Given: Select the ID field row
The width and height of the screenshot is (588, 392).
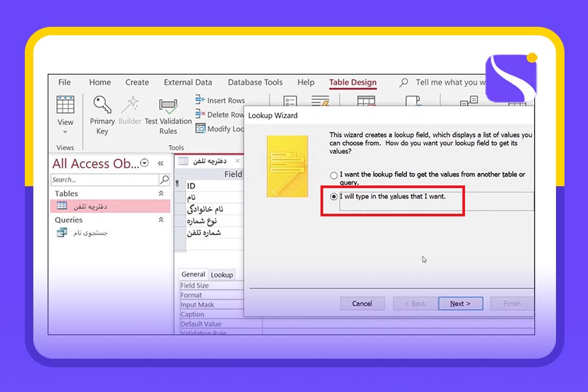Looking at the screenshot, I should click(x=214, y=186).
